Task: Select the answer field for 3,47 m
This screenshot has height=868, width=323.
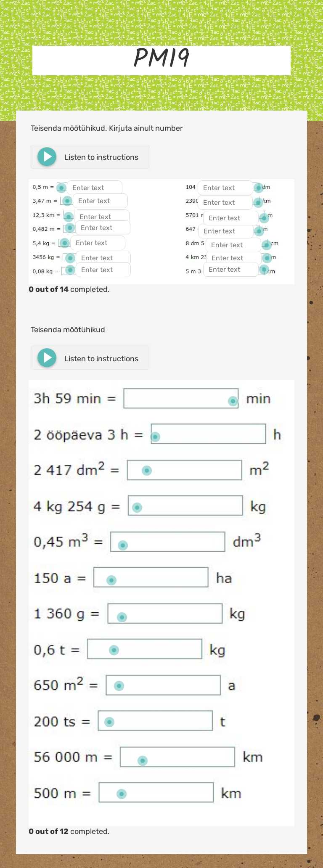Action: coord(100,201)
